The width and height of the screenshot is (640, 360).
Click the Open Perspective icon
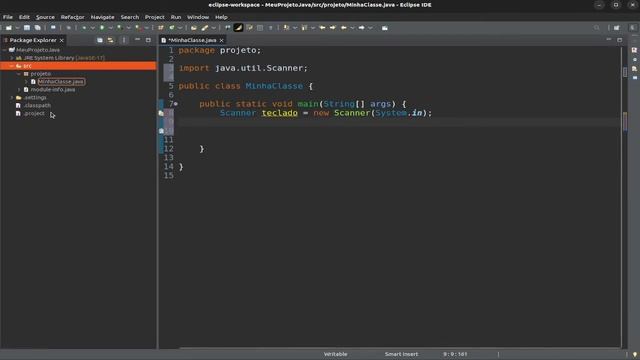[617, 28]
